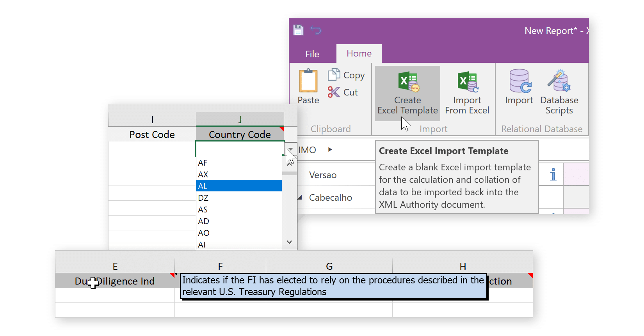Image resolution: width=644 pixels, height=336 pixels.
Task: Click the Copy icon
Action: tap(334, 74)
